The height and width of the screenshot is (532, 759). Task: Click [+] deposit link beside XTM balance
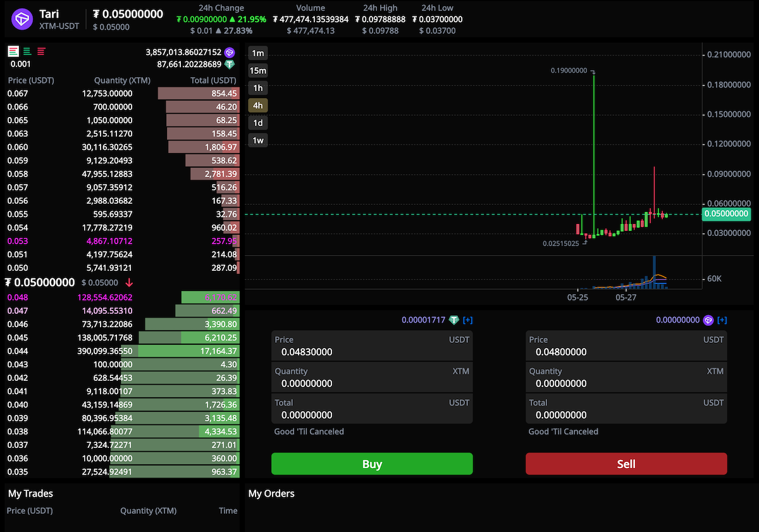click(722, 320)
